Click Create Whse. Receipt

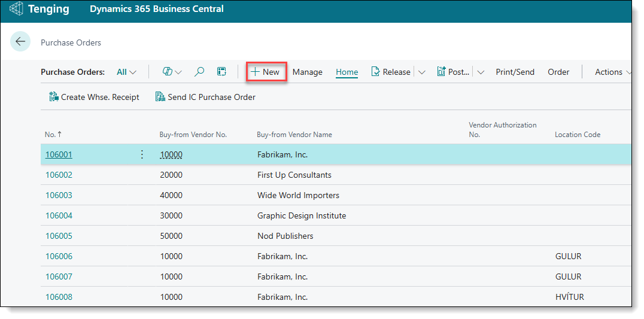click(94, 97)
